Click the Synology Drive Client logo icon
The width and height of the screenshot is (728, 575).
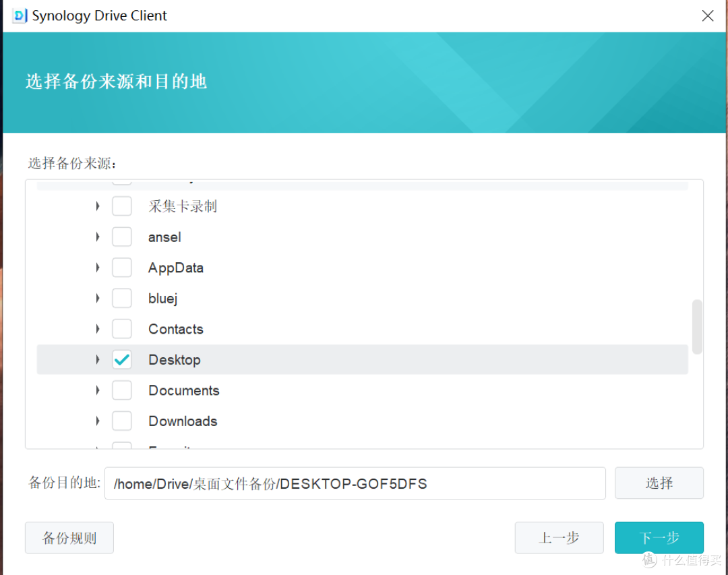(x=20, y=16)
